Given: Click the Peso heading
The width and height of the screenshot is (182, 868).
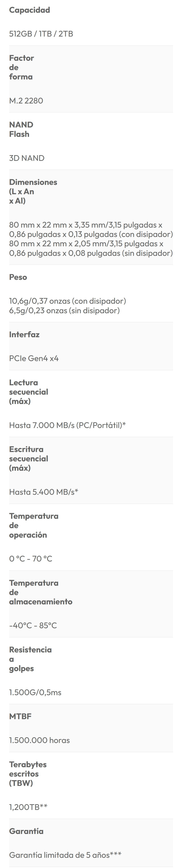Looking at the screenshot, I should [x=18, y=277].
